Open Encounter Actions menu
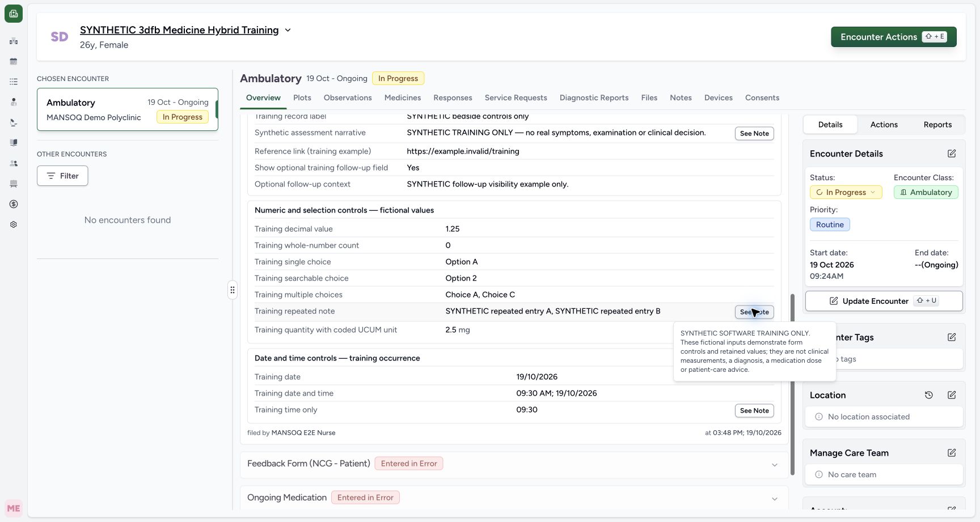Viewport: 980px width, 522px height. (894, 37)
